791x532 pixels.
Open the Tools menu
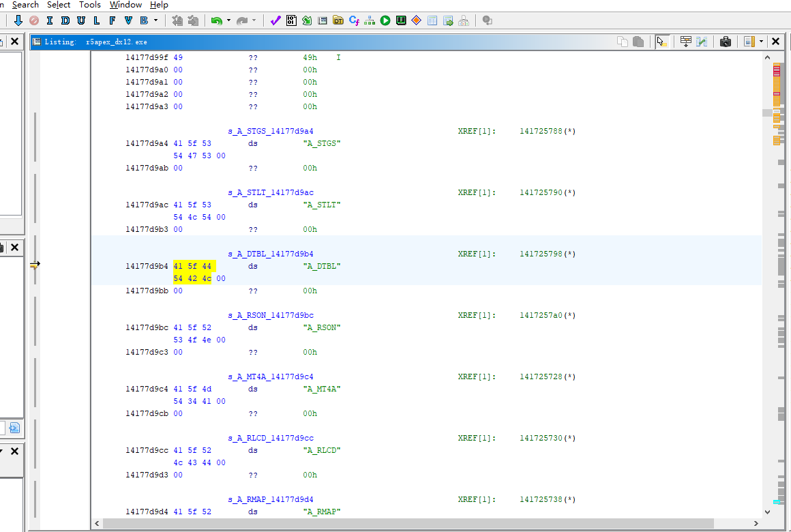tap(90, 5)
